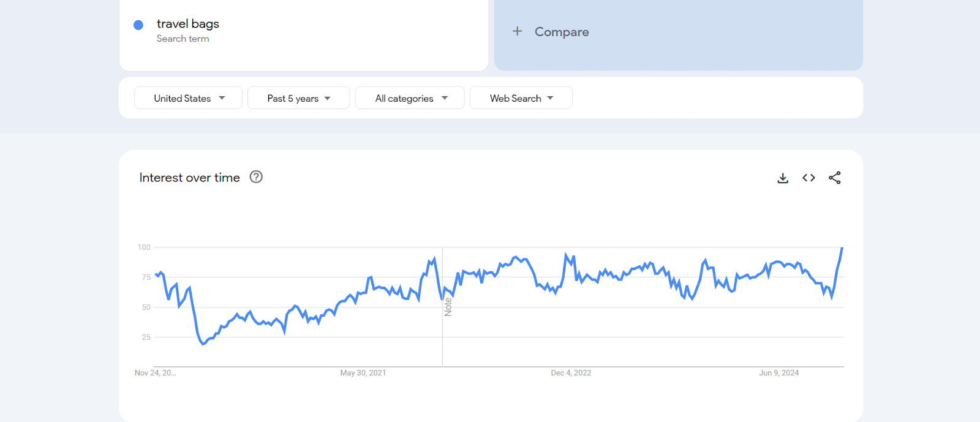This screenshot has height=422, width=980.
Task: Open the Past 5 years time range
Action: pyautogui.click(x=298, y=98)
